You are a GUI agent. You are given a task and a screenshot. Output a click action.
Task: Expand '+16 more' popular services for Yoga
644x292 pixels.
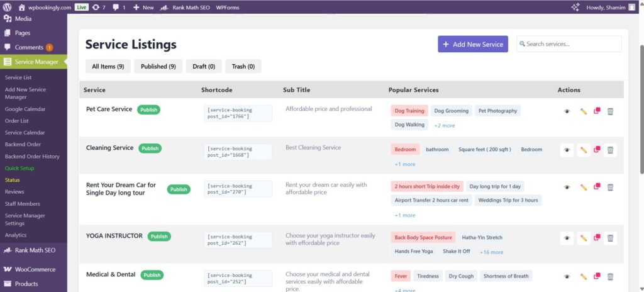click(x=491, y=252)
